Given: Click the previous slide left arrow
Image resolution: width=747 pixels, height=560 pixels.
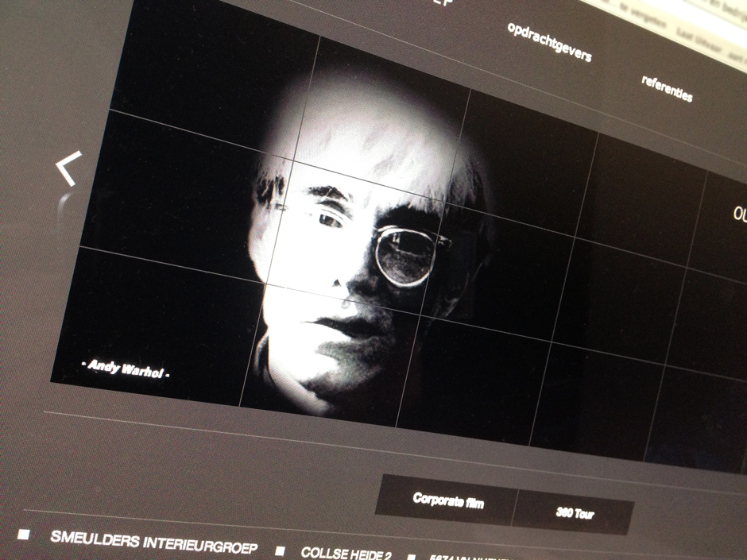Looking at the screenshot, I should tap(69, 169).
